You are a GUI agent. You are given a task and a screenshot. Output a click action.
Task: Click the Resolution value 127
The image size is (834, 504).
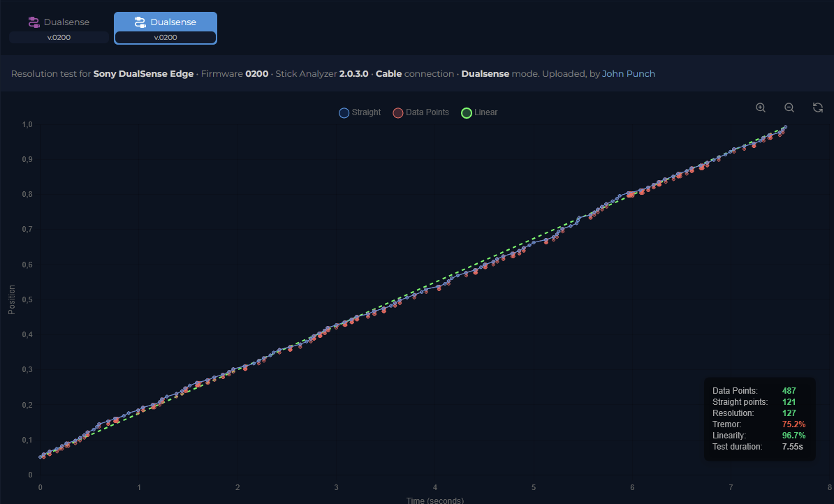click(x=789, y=413)
